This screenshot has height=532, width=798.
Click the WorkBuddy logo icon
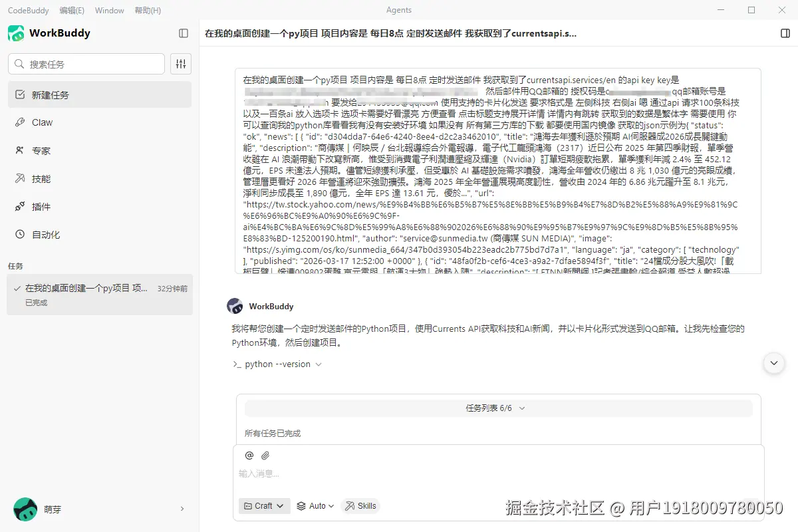click(x=16, y=33)
